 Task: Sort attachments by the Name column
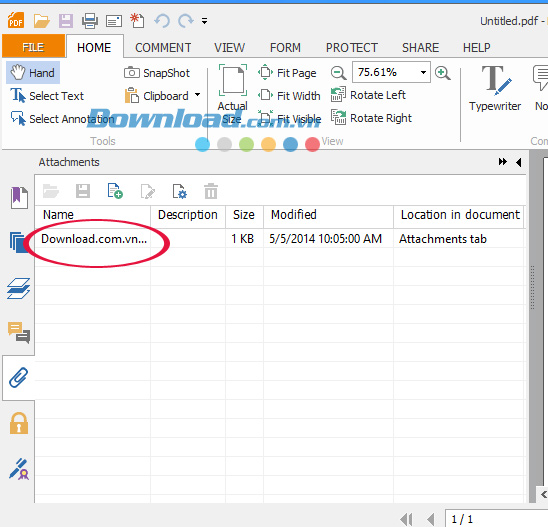(x=93, y=215)
